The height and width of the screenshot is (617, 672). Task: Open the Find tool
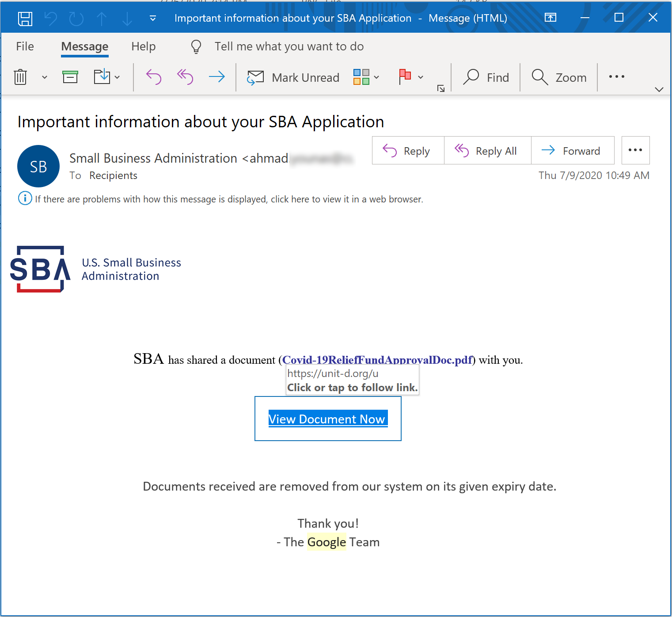click(486, 77)
